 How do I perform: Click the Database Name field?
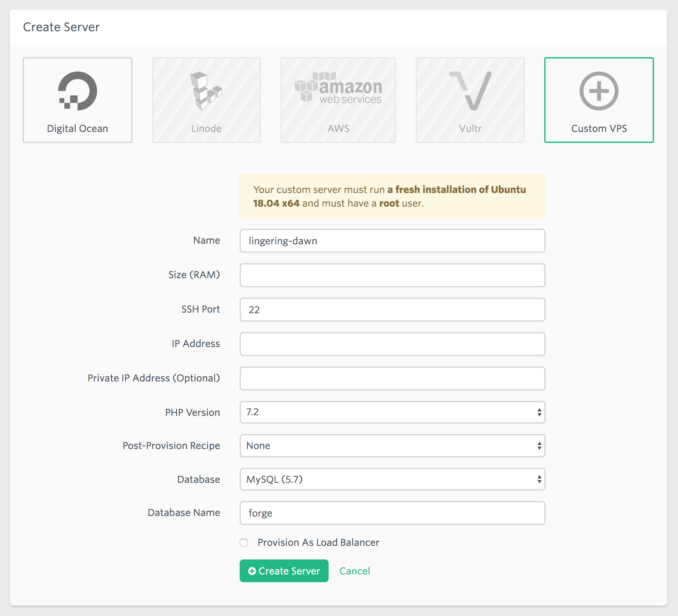pos(392,513)
